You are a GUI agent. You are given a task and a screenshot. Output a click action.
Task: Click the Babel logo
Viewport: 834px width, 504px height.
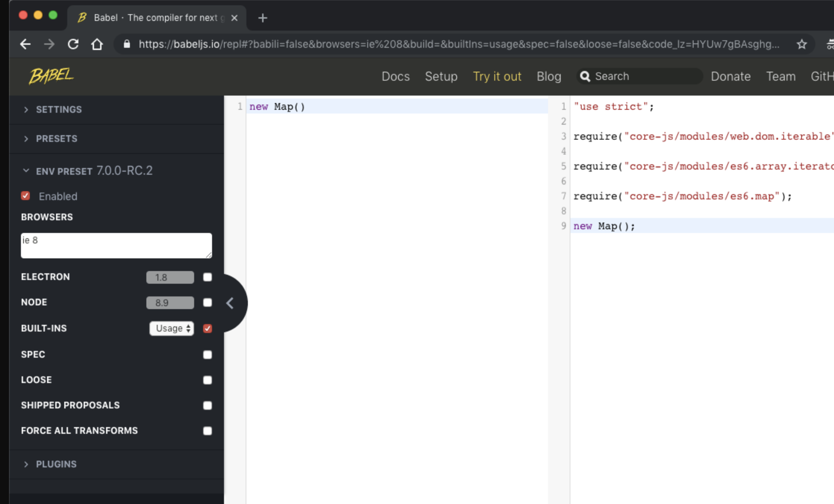coord(51,76)
